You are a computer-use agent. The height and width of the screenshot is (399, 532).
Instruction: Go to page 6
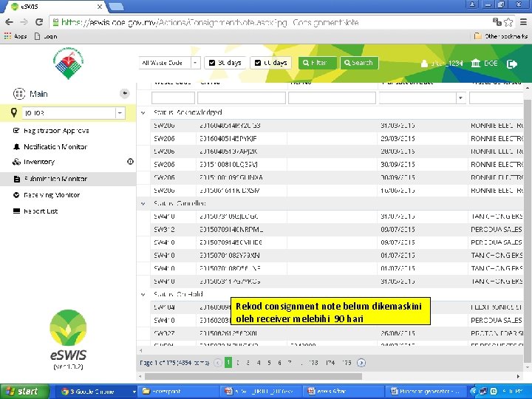tap(279, 363)
